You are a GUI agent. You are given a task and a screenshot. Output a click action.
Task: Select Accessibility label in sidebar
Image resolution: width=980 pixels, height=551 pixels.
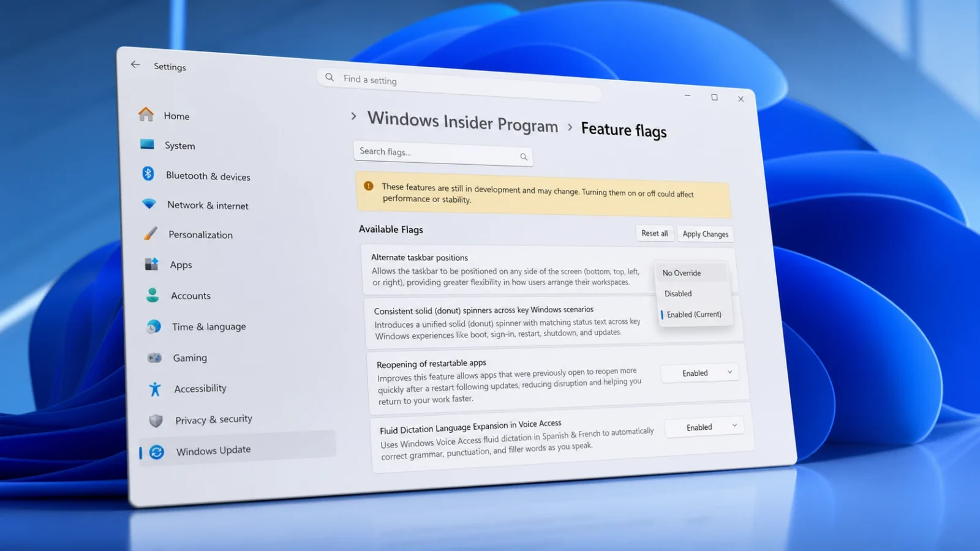click(x=200, y=389)
